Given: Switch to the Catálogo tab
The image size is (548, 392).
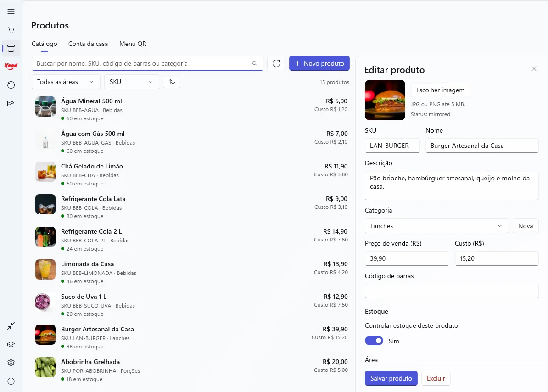Looking at the screenshot, I should point(45,44).
